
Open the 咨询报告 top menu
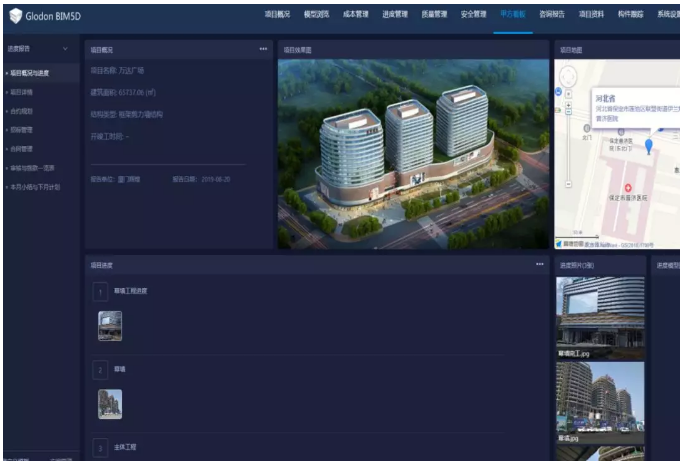pos(552,14)
